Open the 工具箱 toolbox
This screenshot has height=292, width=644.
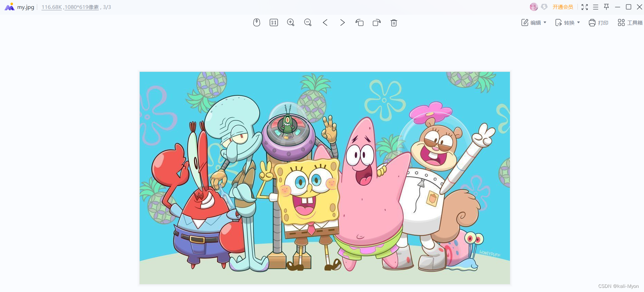click(x=630, y=23)
